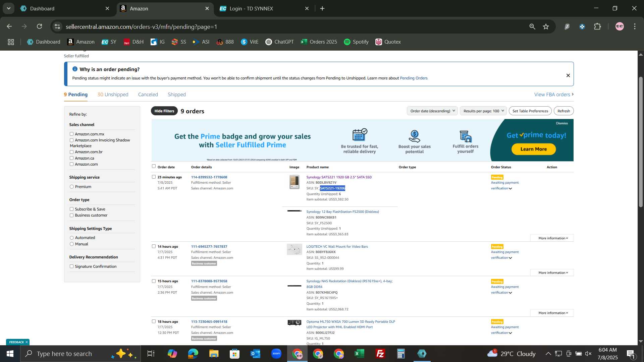The height and width of the screenshot is (362, 644).
Task: Select all orders via header checkbox
Action: pyautogui.click(x=154, y=166)
